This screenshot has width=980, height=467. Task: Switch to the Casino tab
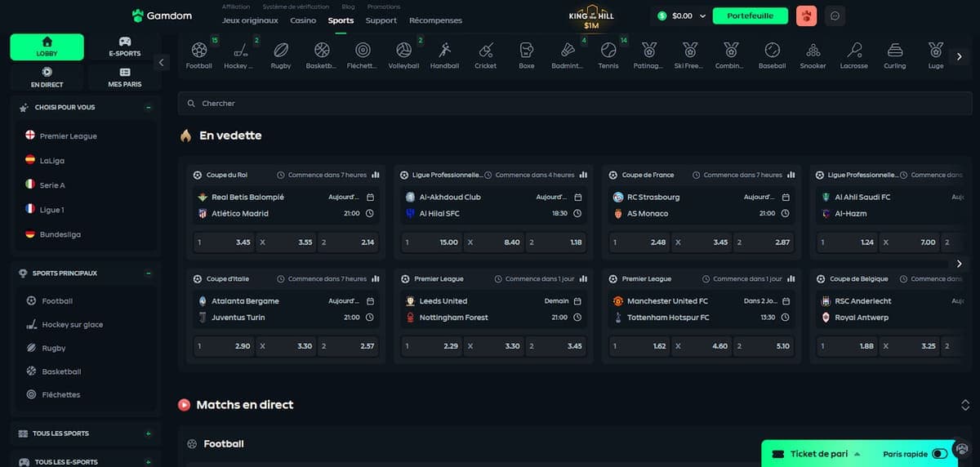pyautogui.click(x=303, y=20)
